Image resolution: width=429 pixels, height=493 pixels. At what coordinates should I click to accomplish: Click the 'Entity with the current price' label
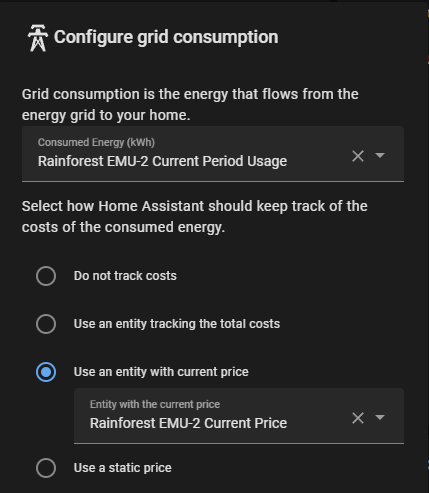pos(155,404)
